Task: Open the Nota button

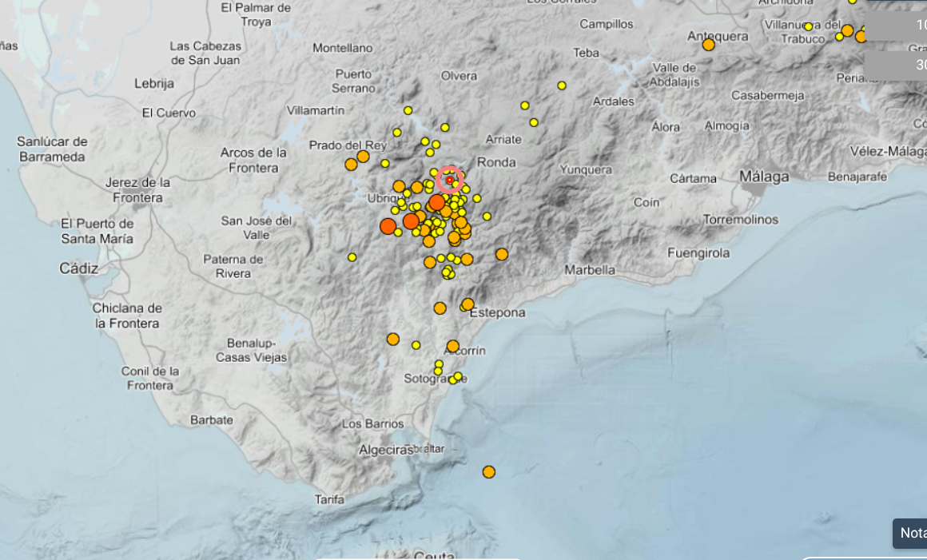Action: click(911, 533)
